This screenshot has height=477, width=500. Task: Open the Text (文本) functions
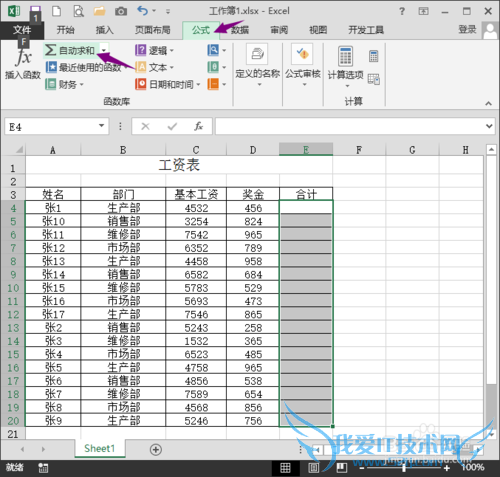(x=155, y=67)
